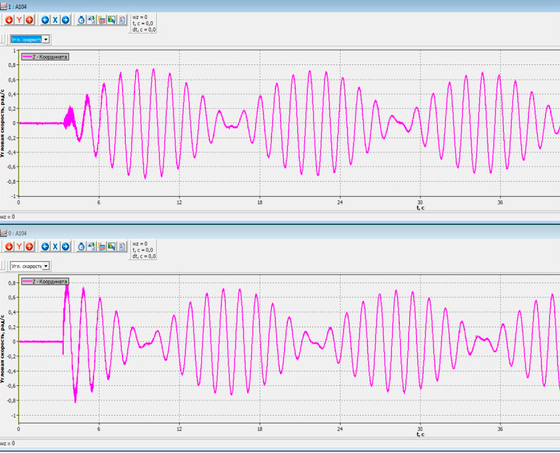Screen dimensions: 560x453
Task: Click the blue stopwatch icon in window 1
Action: (81, 20)
